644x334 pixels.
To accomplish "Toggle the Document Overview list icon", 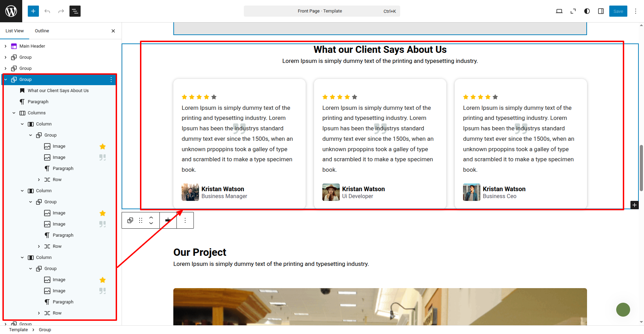I will pyautogui.click(x=75, y=11).
